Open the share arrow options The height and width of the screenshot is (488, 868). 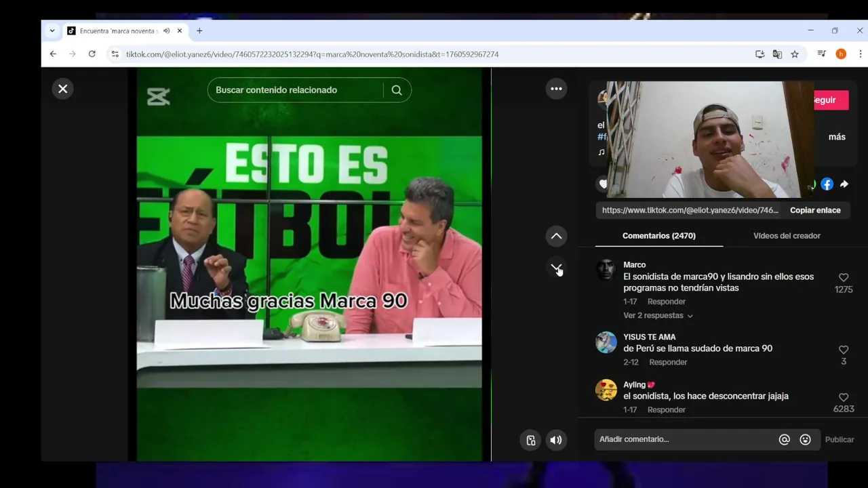click(x=844, y=184)
